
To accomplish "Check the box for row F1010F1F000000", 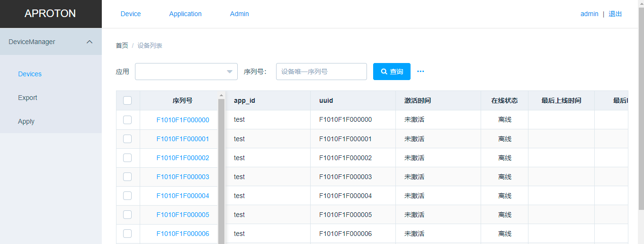I will coord(127,120).
